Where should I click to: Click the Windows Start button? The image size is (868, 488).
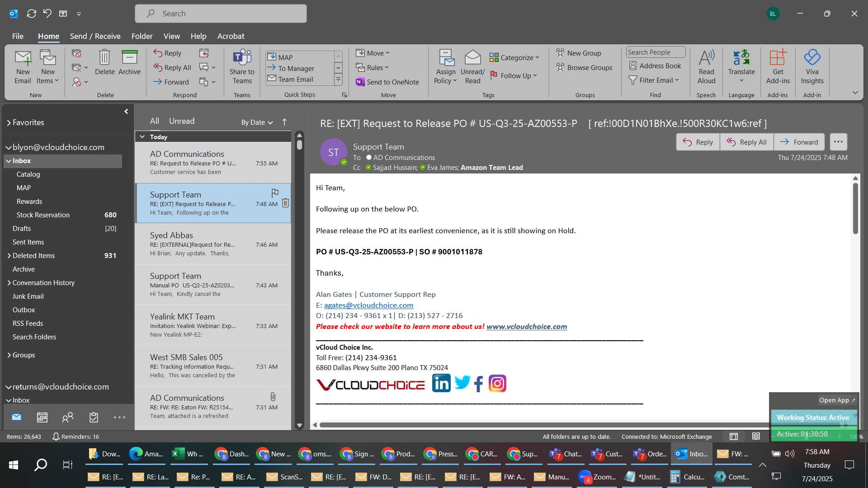pyautogui.click(x=14, y=465)
